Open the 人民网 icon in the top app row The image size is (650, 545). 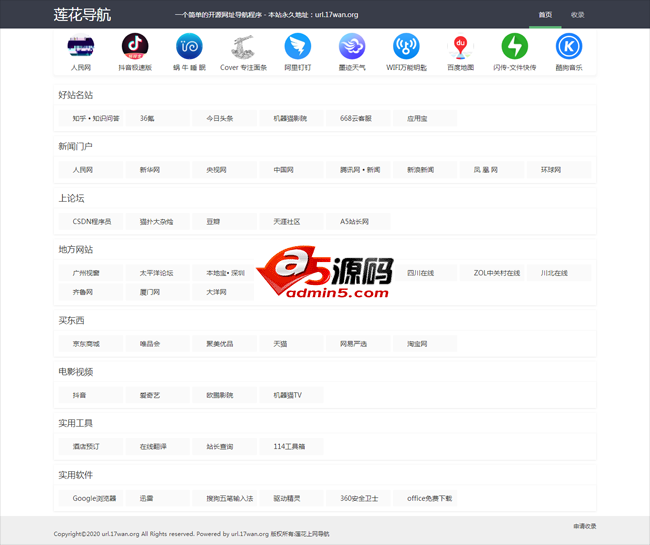click(81, 46)
